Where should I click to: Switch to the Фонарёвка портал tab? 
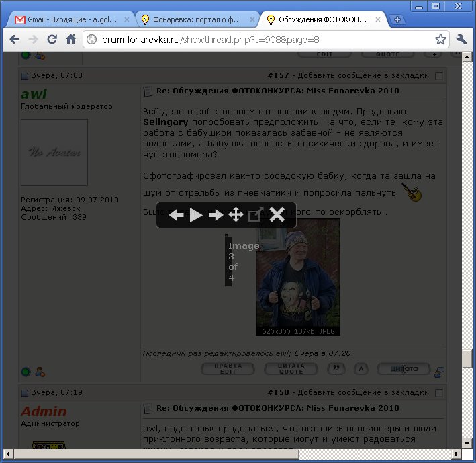(197, 19)
